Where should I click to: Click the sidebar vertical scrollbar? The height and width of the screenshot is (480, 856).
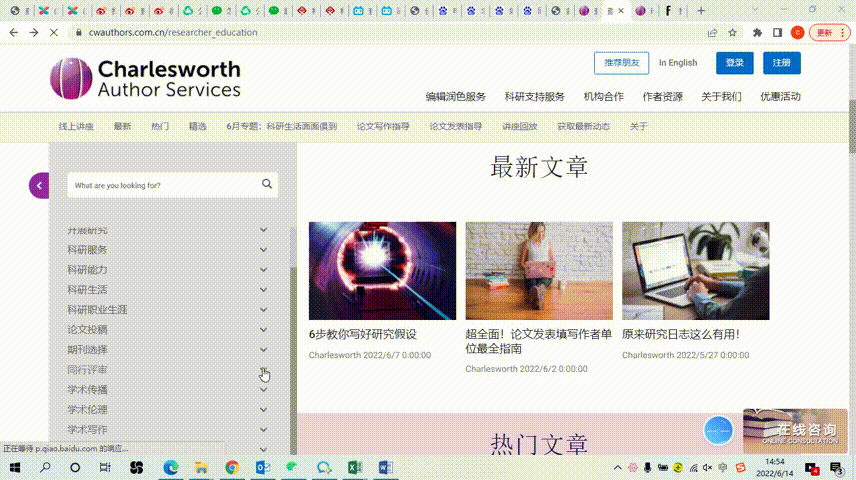coord(293,360)
